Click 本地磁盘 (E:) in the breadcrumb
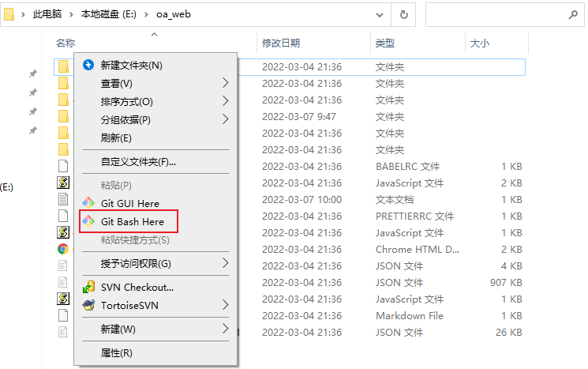Image resolution: width=588 pixels, height=369 pixels. [x=109, y=14]
